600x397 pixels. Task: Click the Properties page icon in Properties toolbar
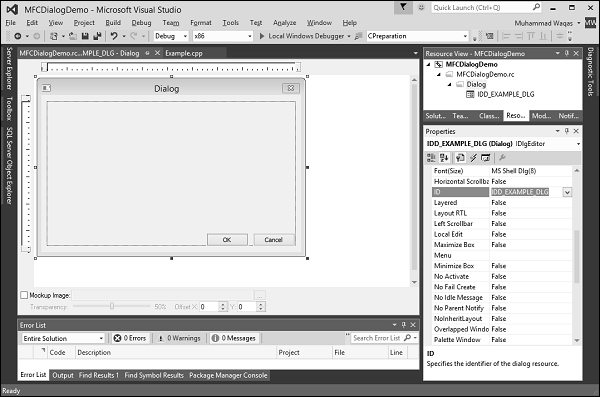[x=460, y=158]
